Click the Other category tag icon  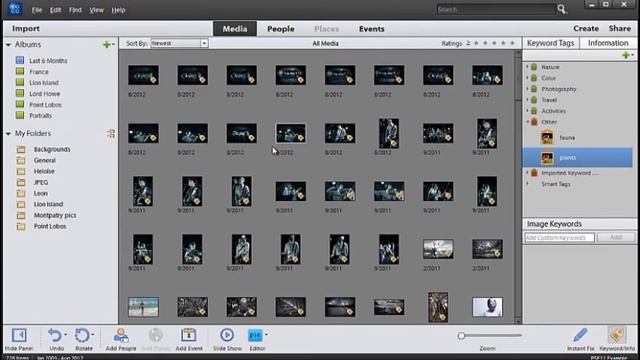(534, 122)
